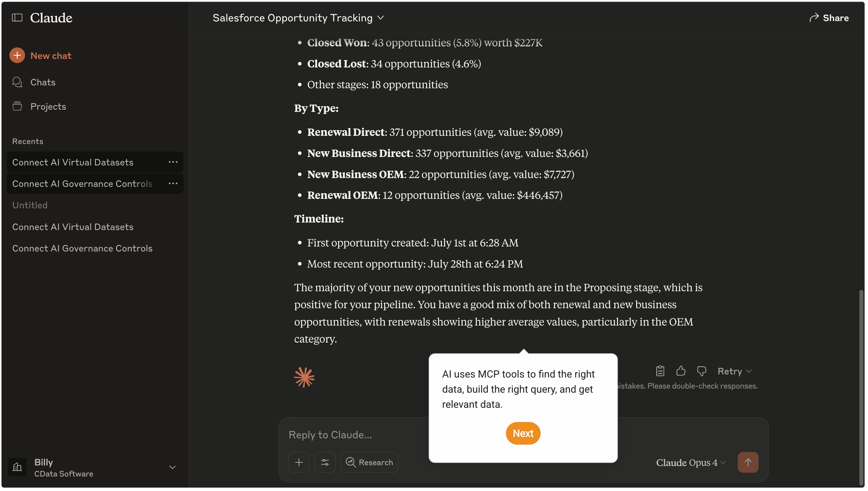Click Next in the tooltip
This screenshot has height=491, width=868.
[523, 433]
